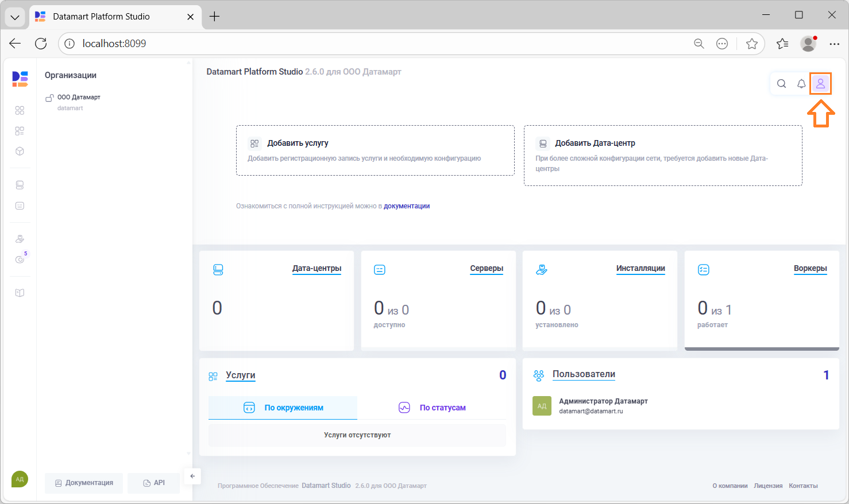Click Администратор Датамарт user name

click(603, 401)
